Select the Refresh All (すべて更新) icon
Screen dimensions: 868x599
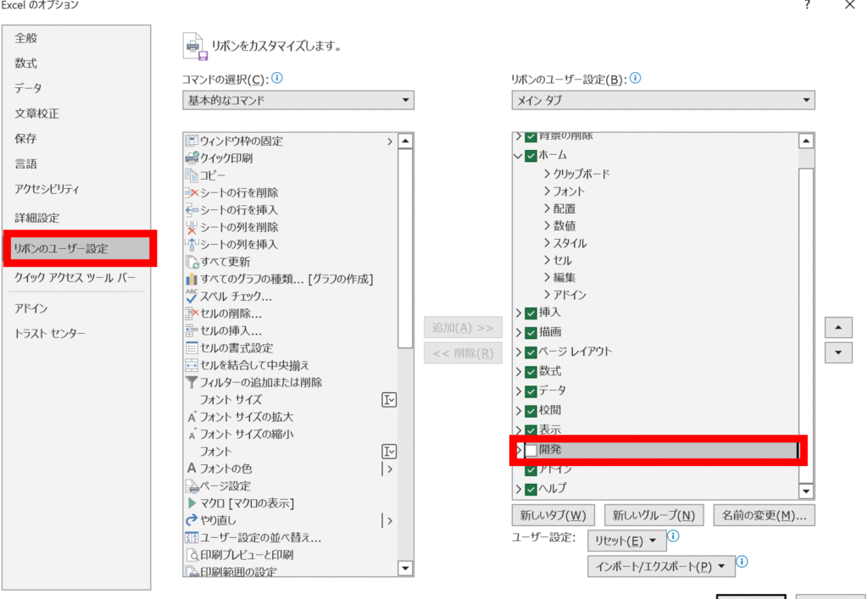(x=192, y=262)
